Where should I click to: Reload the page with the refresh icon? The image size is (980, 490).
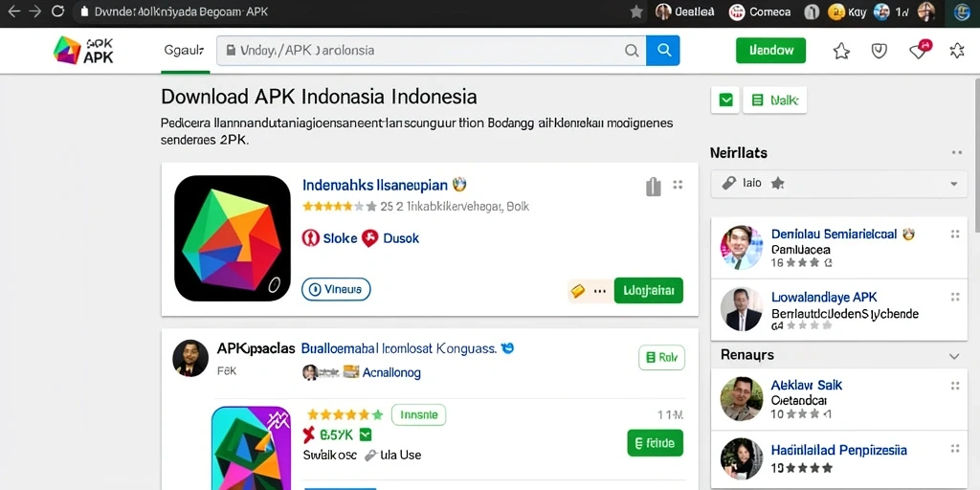57,11
